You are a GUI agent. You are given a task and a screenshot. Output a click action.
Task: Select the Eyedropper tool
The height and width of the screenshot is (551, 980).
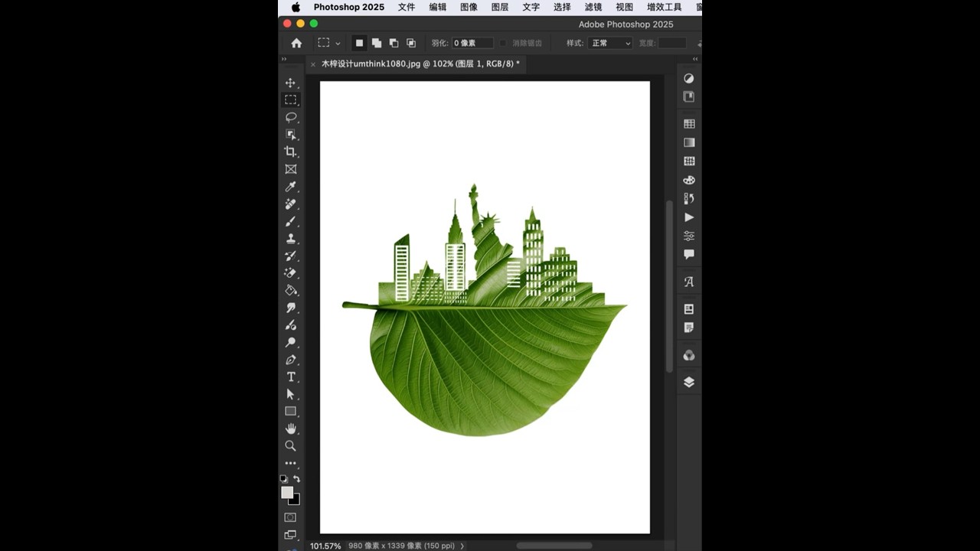coord(290,187)
